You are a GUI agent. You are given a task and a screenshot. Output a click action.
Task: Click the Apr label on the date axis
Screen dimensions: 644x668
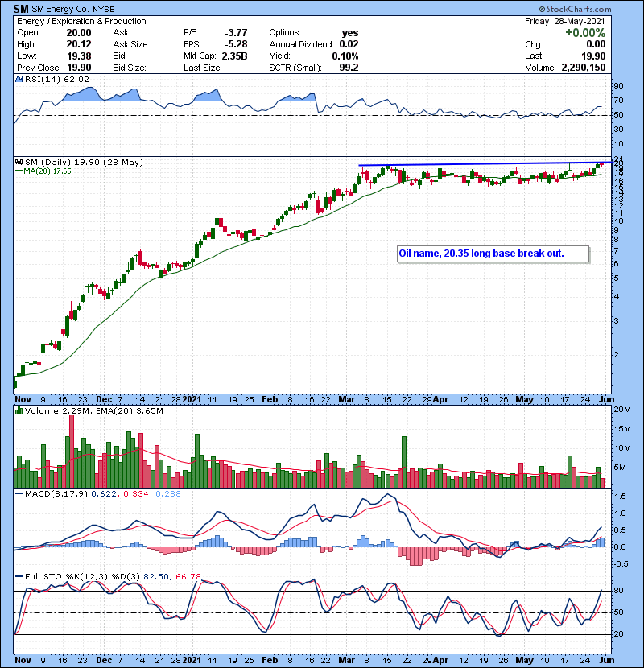click(440, 398)
